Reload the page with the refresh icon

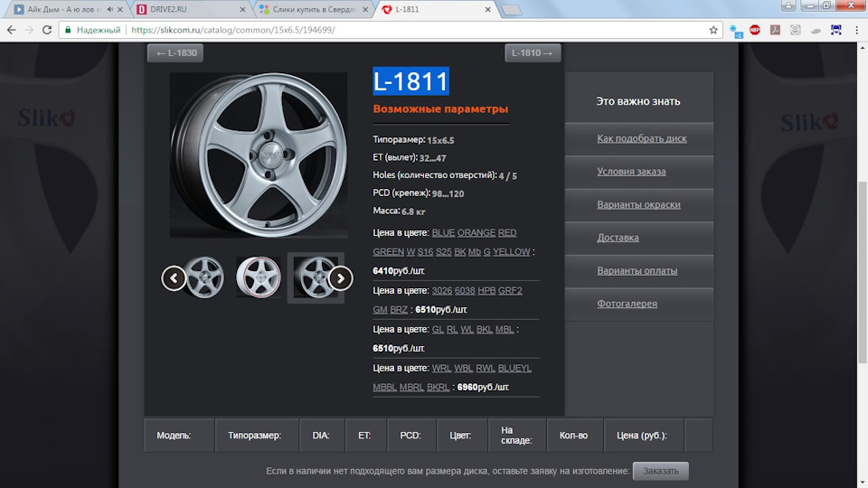click(47, 30)
